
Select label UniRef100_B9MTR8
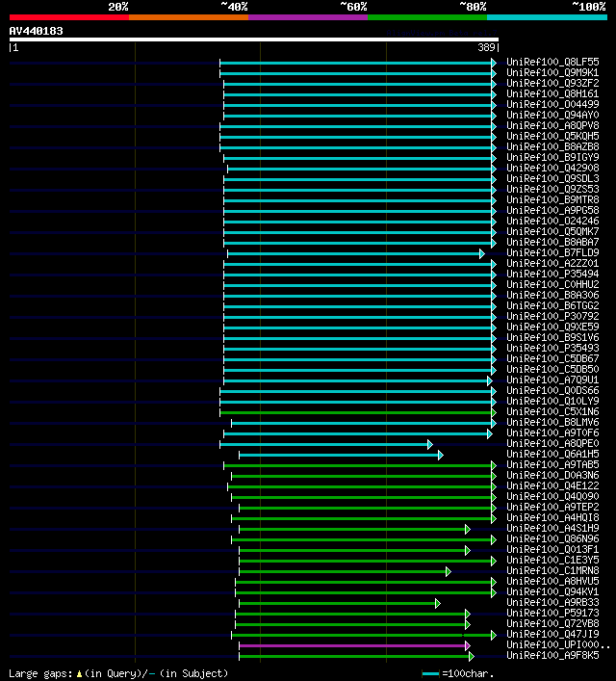point(552,199)
